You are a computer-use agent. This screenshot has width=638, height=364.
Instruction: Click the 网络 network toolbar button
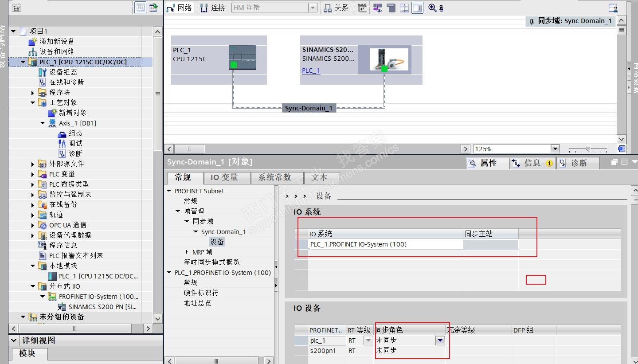[x=179, y=8]
